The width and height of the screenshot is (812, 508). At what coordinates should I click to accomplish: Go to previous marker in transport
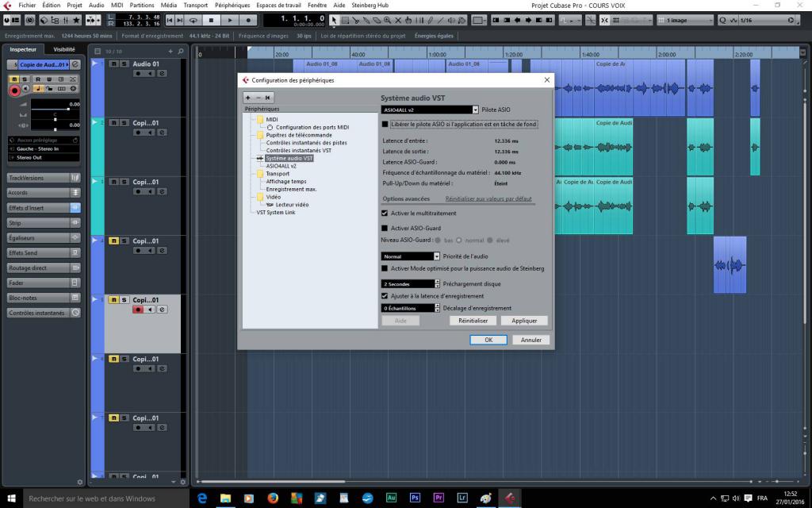pyautogui.click(x=170, y=20)
